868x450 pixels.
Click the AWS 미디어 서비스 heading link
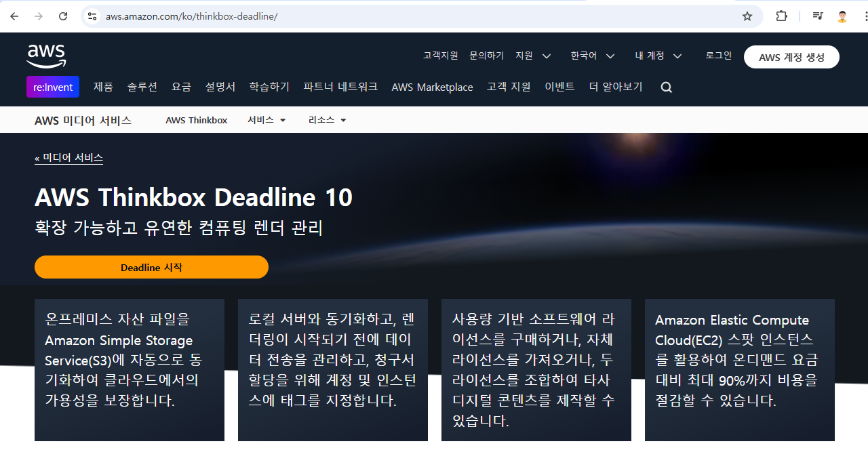coord(83,121)
